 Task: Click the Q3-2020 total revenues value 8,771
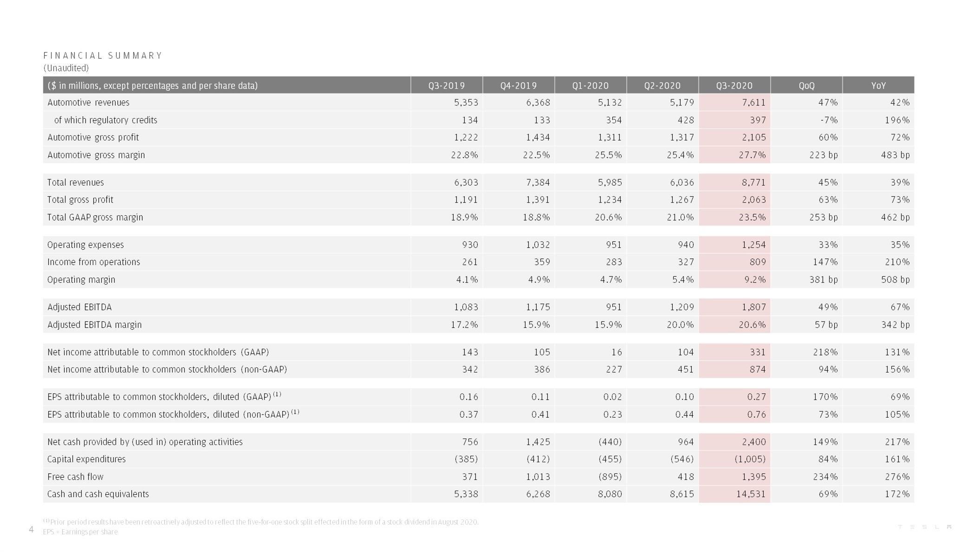[x=753, y=182]
